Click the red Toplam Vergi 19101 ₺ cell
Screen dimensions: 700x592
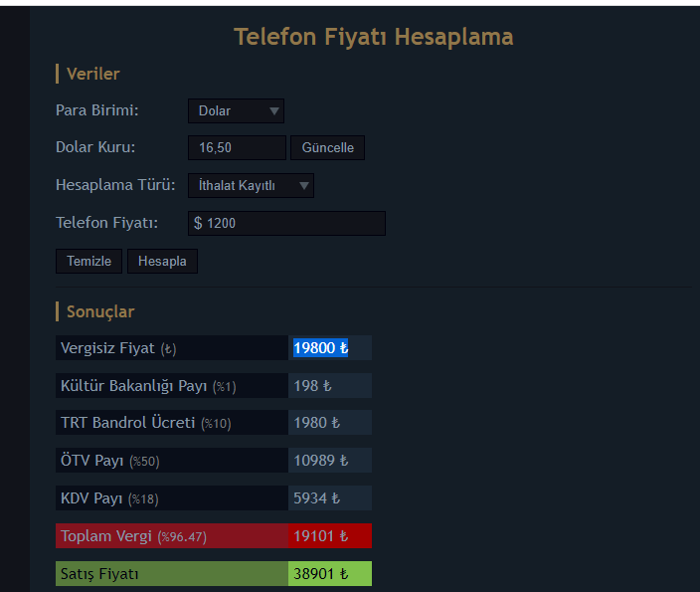point(330,535)
